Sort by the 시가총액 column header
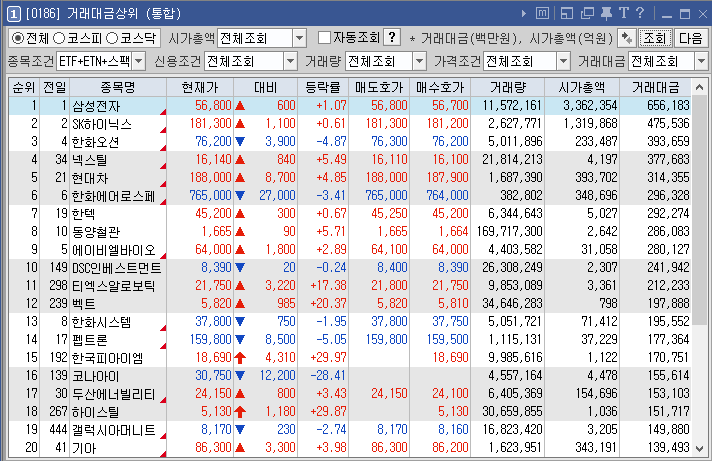Screen dimensions: 712x461 [x=582, y=87]
